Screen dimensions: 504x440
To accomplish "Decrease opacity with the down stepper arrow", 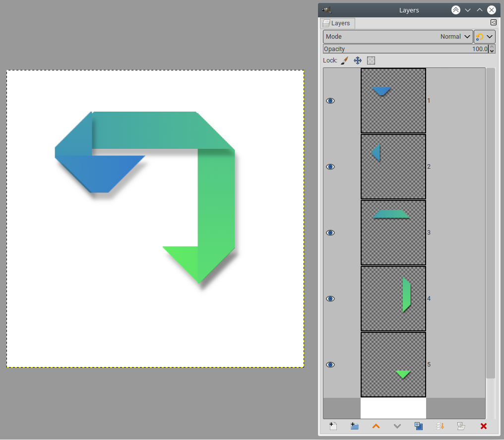I will (x=492, y=51).
